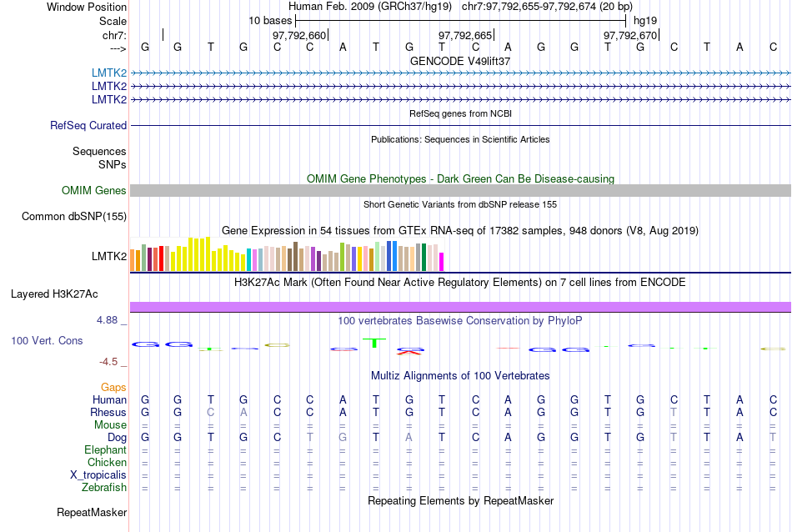
Task: Click the 97,792,665 ruler position
Action: 465,35
